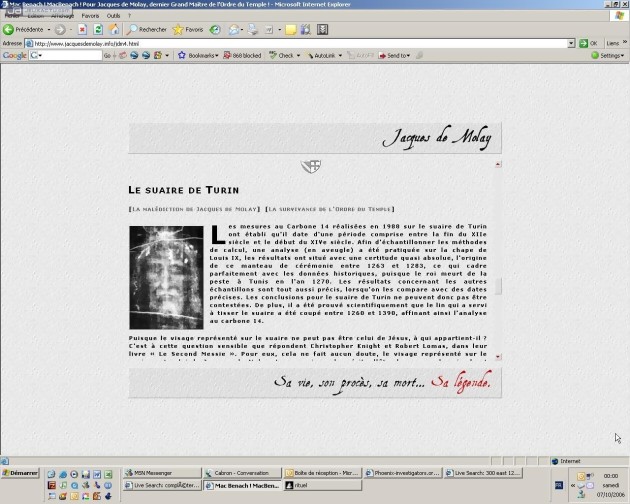
Task: Open the Rechercher search panel
Action: coord(146,30)
